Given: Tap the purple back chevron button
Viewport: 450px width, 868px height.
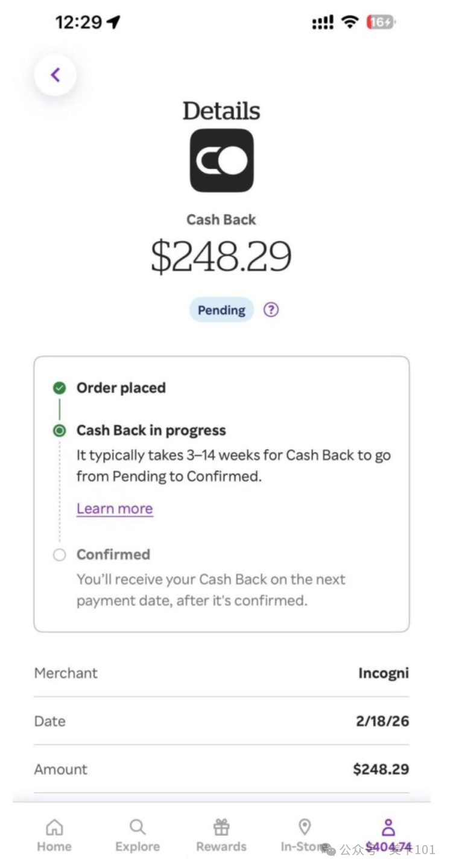Looking at the screenshot, I should tap(55, 75).
